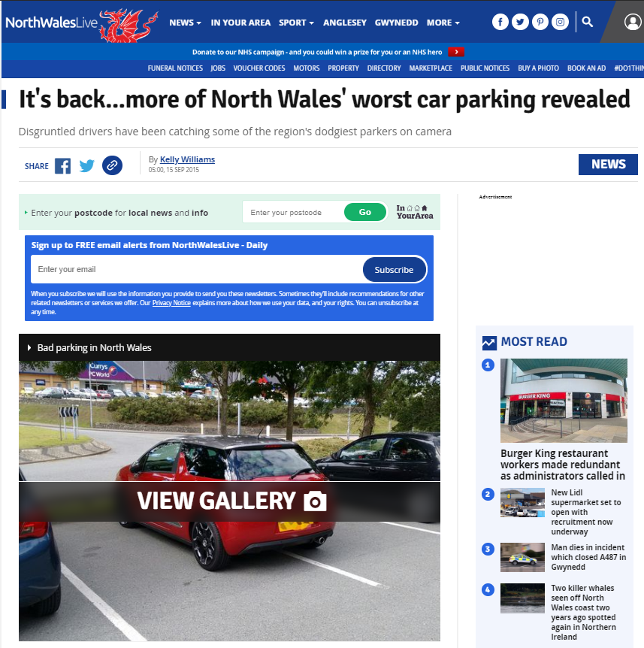
Task: Open the ANGLESEY menu item
Action: (x=344, y=23)
